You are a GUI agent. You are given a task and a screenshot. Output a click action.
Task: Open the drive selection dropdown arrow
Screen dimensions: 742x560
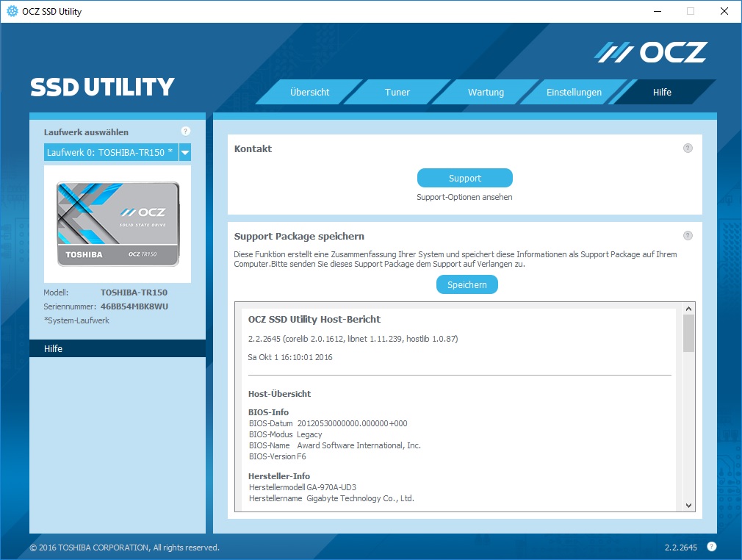(x=185, y=153)
